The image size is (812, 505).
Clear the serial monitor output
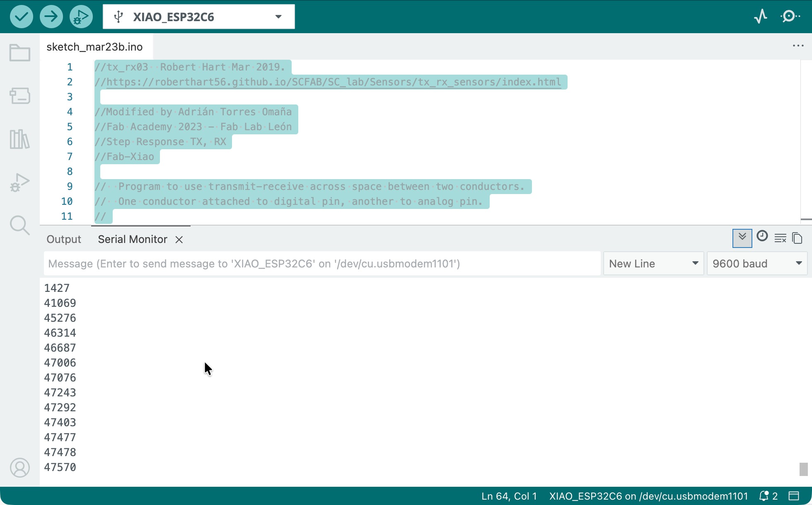click(781, 238)
